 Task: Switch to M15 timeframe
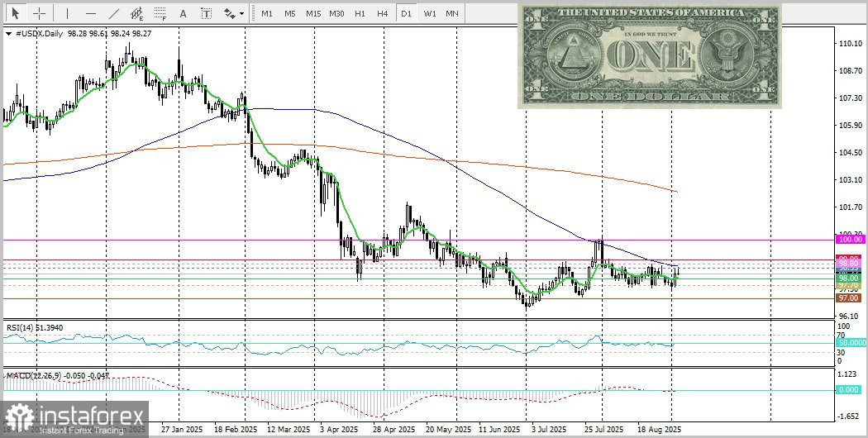(x=313, y=12)
